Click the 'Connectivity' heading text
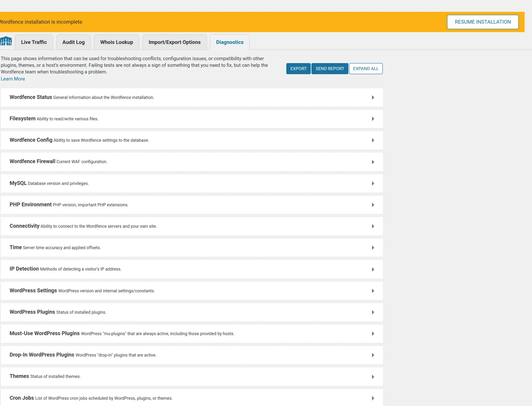Viewport: 532px width, 406px height. pyautogui.click(x=25, y=226)
